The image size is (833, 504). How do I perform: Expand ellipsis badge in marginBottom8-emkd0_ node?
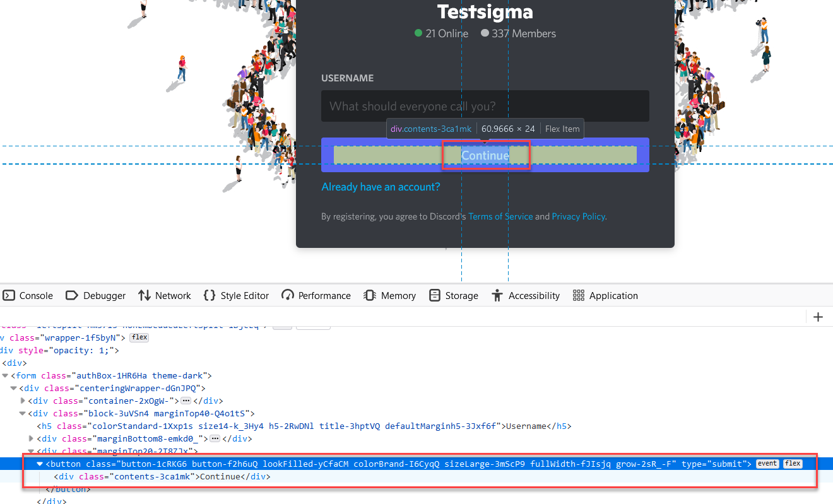[x=215, y=438]
